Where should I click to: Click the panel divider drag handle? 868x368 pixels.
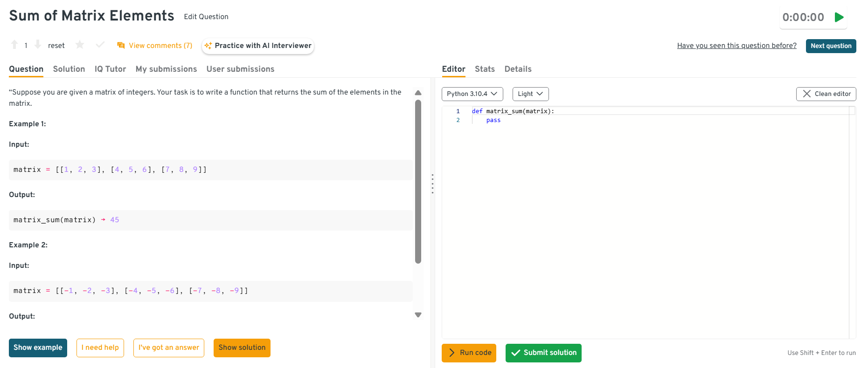tap(432, 184)
